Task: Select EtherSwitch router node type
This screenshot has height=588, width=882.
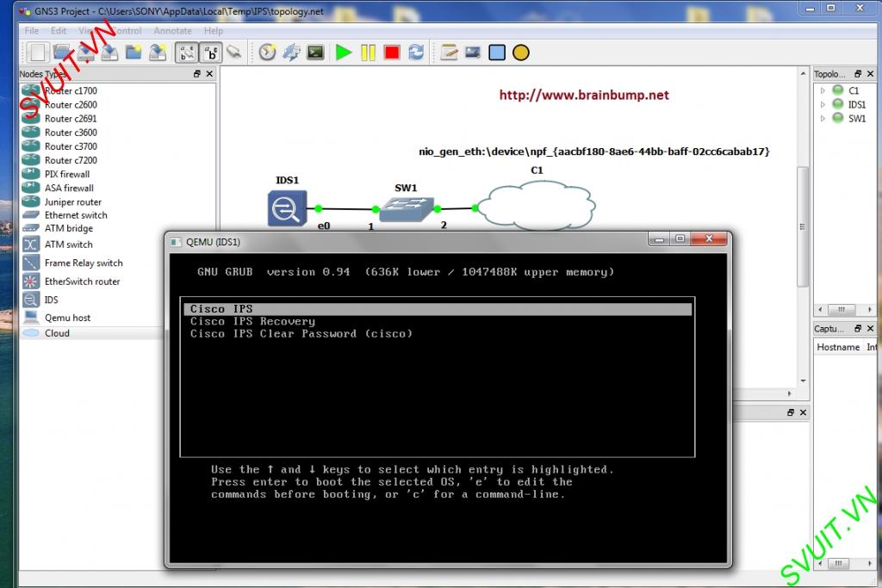Action: (82, 282)
